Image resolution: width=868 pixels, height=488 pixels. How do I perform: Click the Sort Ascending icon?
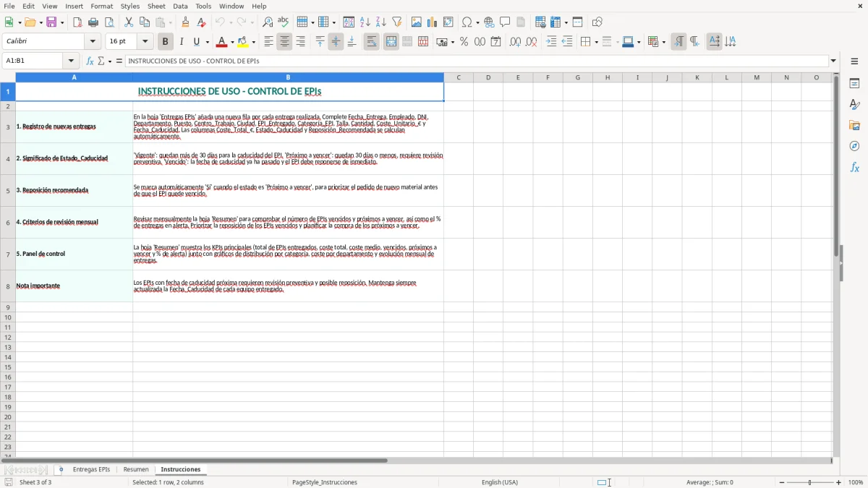pyautogui.click(x=365, y=22)
